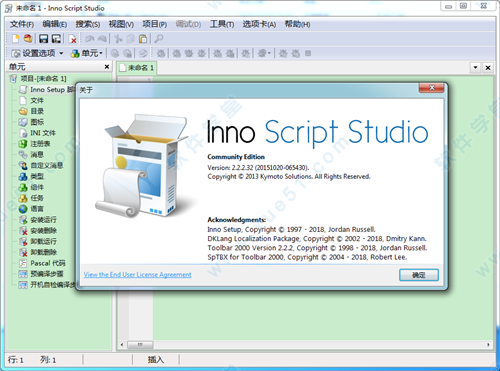Select the 语言 languages section
The image size is (500, 371).
point(37,209)
